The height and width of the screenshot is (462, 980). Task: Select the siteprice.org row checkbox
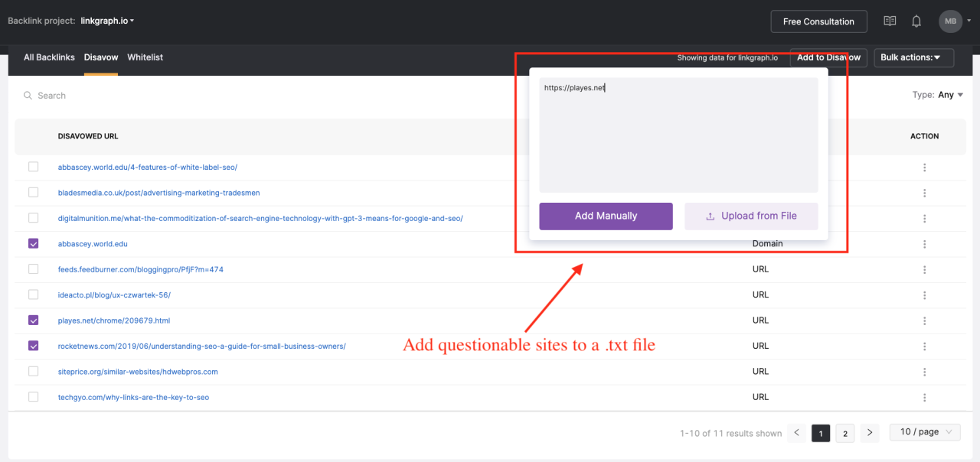(x=33, y=372)
